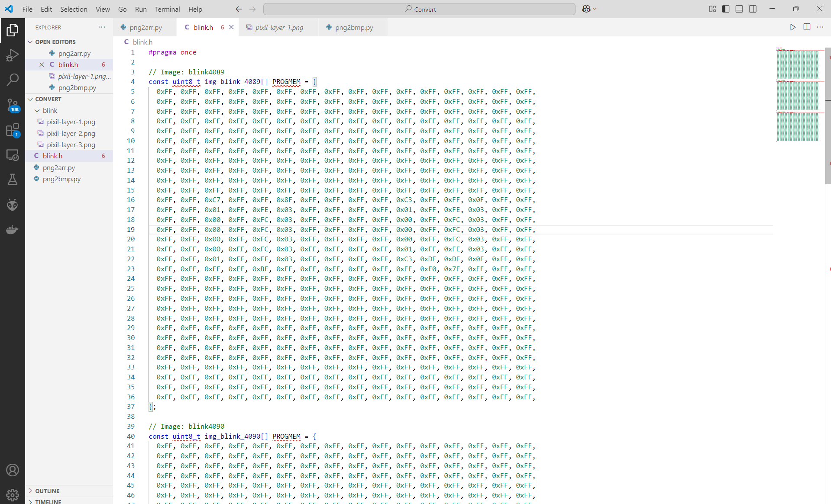Screen dimensions: 831x504
Task: Open the Search view in activity bar
Action: click(x=13, y=80)
